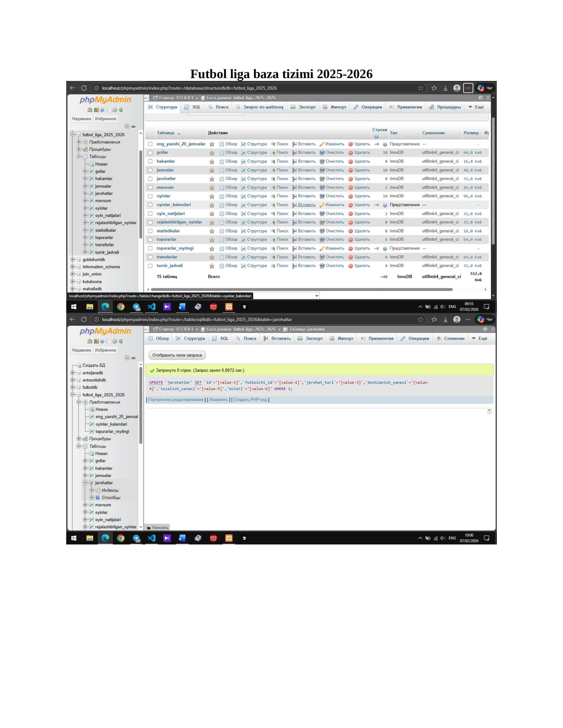Open XAMPP icon in upper taskbar
563x728 pixels.
[x=229, y=307]
